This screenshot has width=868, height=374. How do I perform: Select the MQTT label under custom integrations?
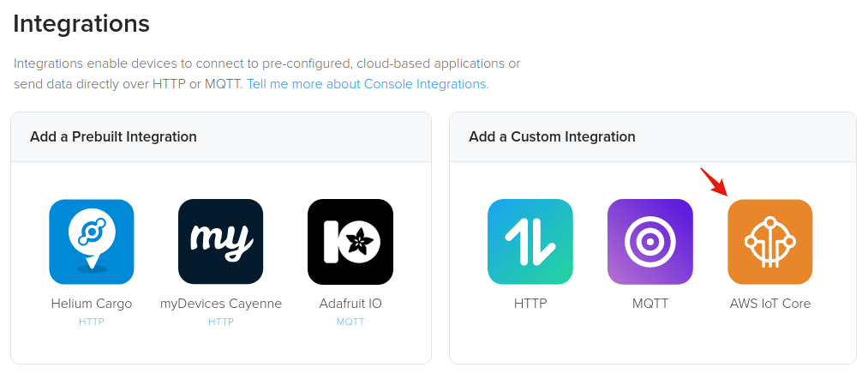click(650, 304)
